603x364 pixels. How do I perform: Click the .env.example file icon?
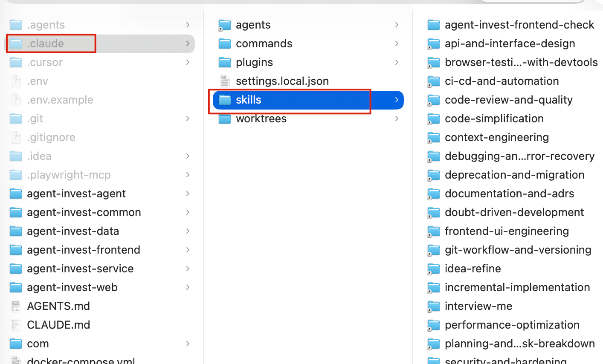[x=16, y=100]
